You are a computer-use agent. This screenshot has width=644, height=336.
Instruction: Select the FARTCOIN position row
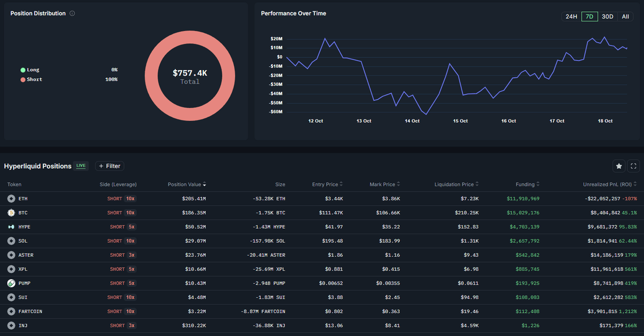point(322,311)
